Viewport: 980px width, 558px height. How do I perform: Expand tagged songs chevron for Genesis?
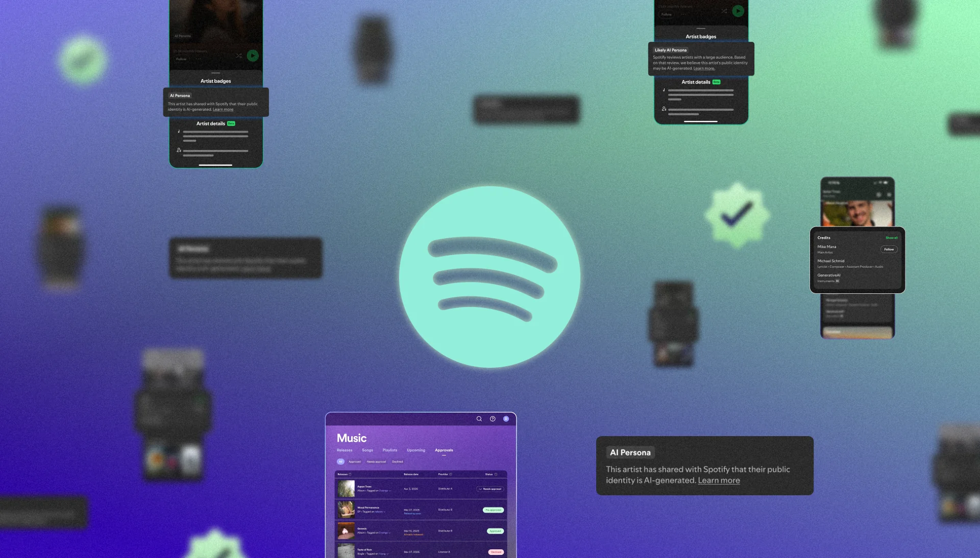click(x=390, y=532)
